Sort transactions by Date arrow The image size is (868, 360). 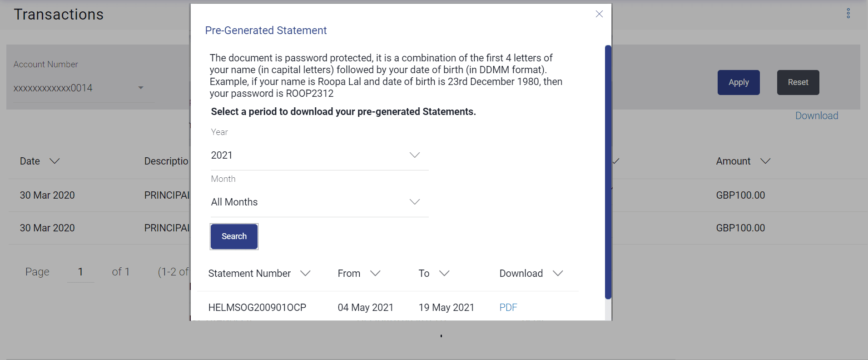coord(55,161)
